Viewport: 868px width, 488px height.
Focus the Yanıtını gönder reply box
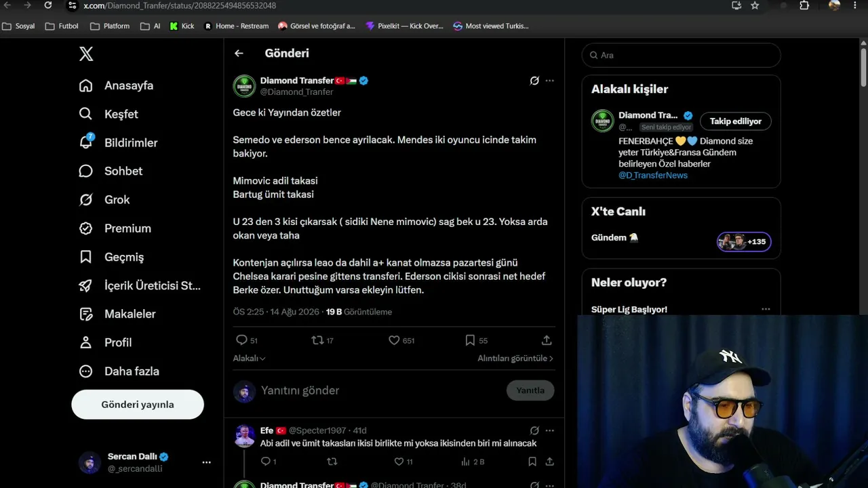[380, 390]
